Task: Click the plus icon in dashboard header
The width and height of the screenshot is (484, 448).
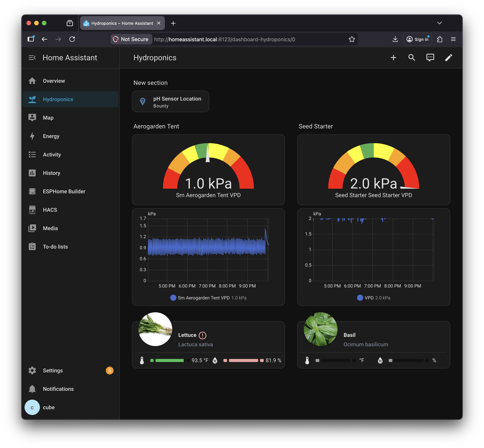Action: click(x=393, y=58)
